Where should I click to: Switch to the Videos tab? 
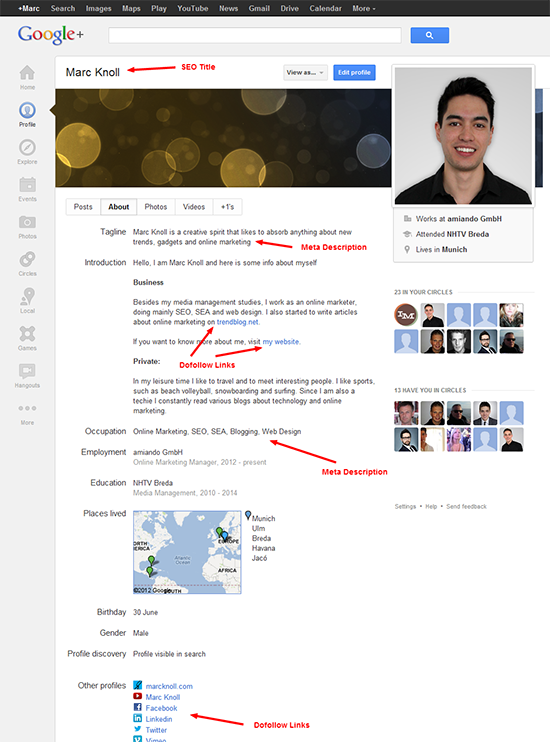pyautogui.click(x=194, y=207)
